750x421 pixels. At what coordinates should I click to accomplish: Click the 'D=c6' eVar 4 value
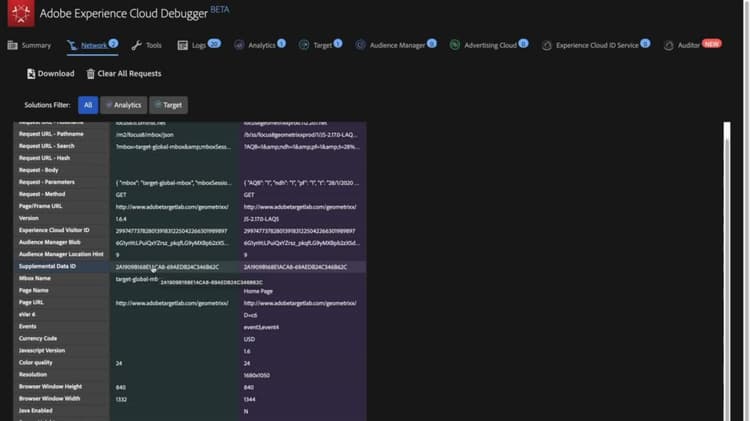(x=250, y=315)
